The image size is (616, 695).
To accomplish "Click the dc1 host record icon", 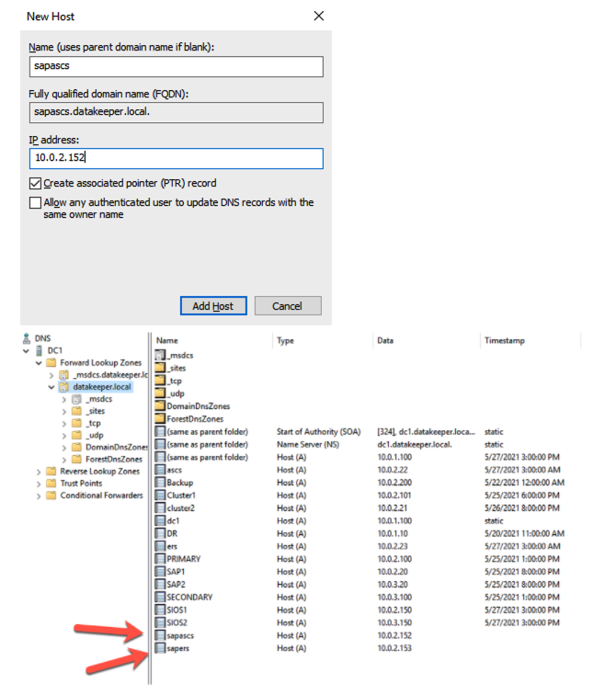I will pyautogui.click(x=160, y=520).
